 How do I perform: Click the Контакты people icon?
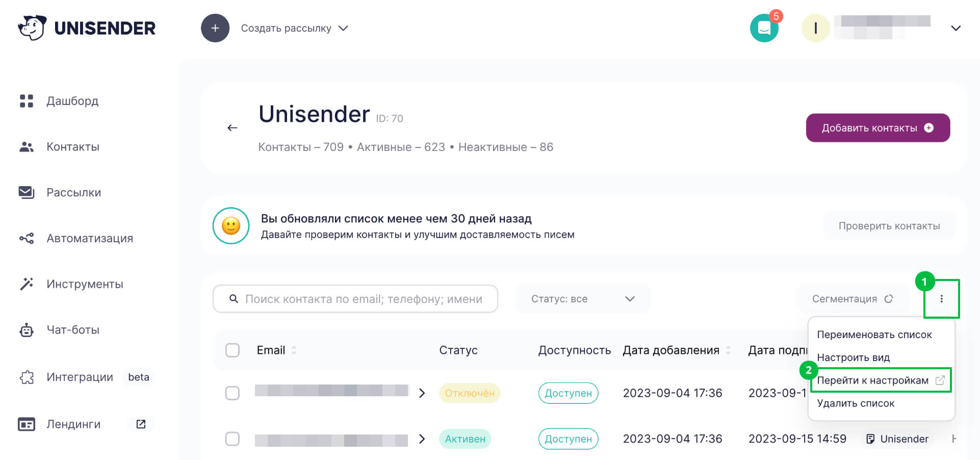[x=27, y=147]
